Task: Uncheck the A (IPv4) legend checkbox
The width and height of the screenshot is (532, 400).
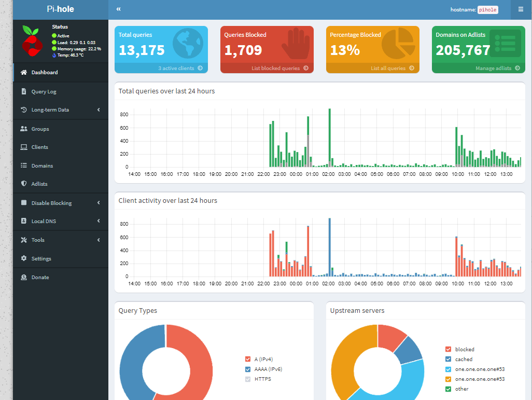Action: 248,359
